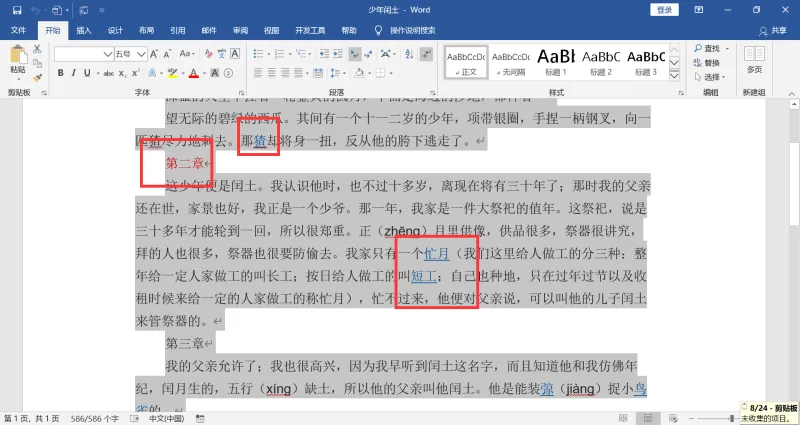The image size is (800, 425).
Task: Click the Distributed alignment icon
Action: click(x=318, y=73)
